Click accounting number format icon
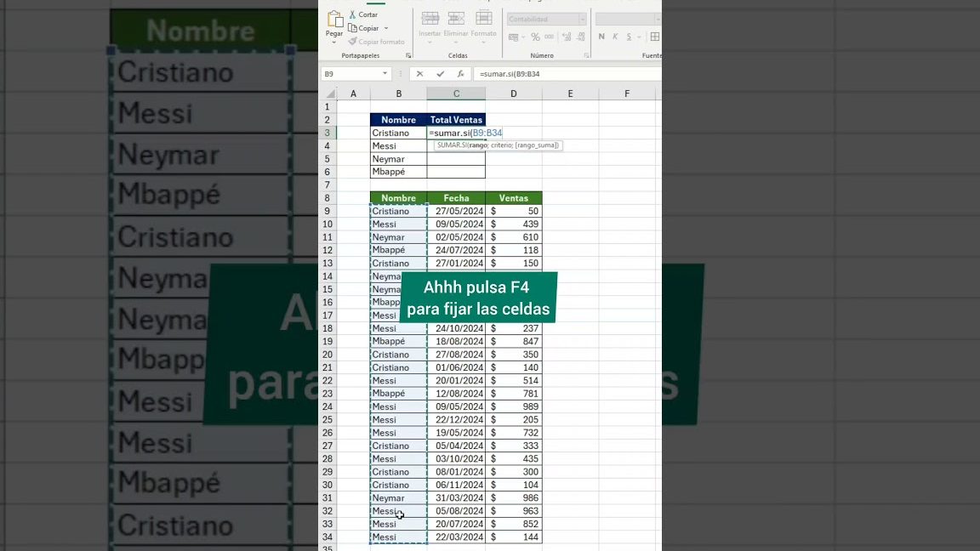 [513, 37]
